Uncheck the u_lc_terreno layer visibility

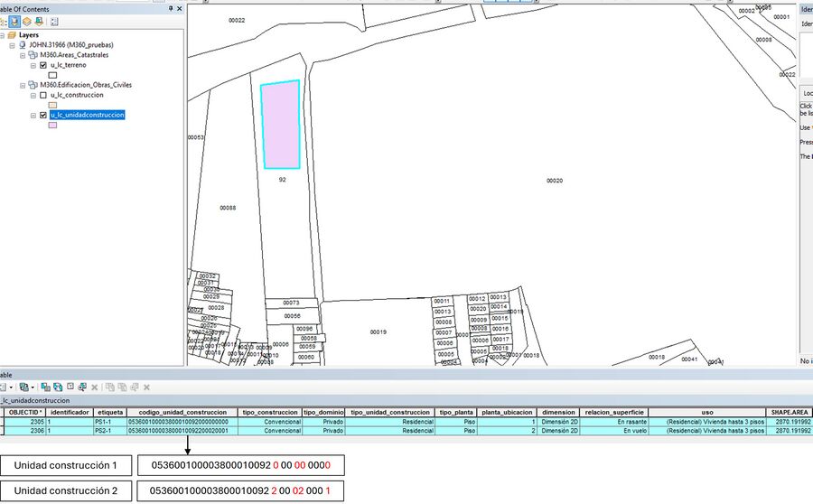coord(43,65)
